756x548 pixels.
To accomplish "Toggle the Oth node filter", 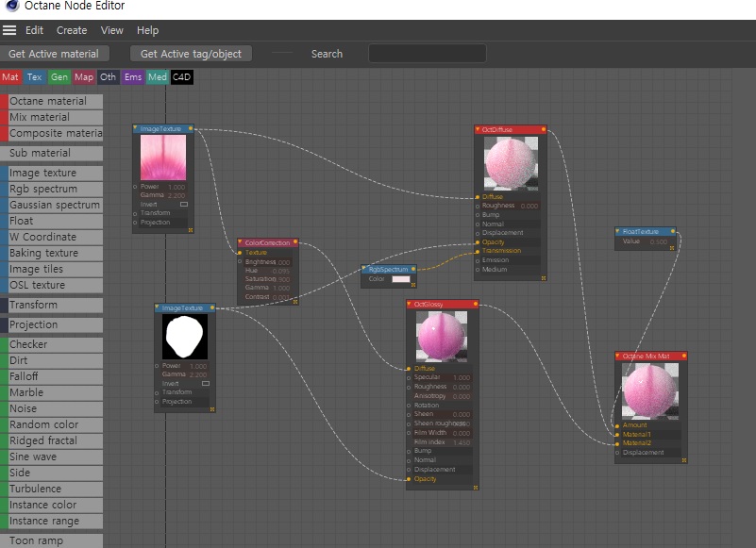I will point(108,77).
